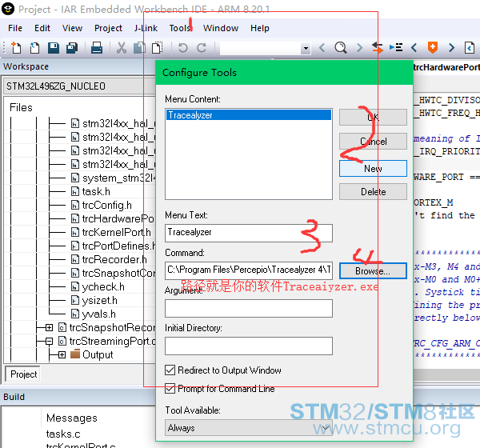Click the next bookmark arrow icon

[x=451, y=48]
